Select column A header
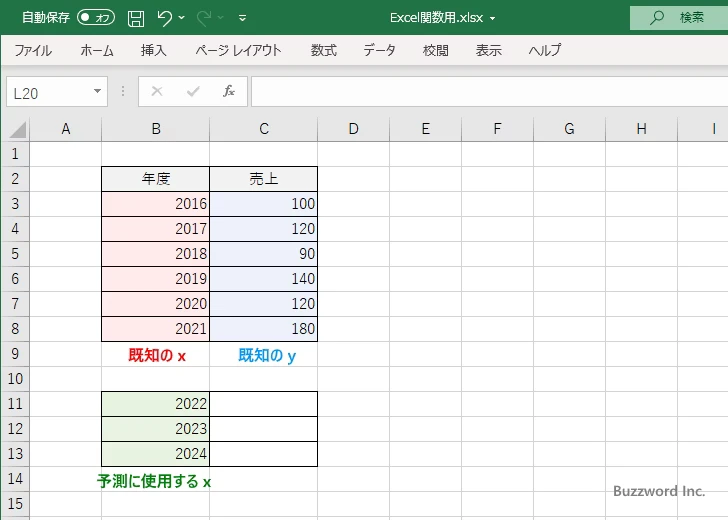Screen dimensions: 728x520 [66, 129]
